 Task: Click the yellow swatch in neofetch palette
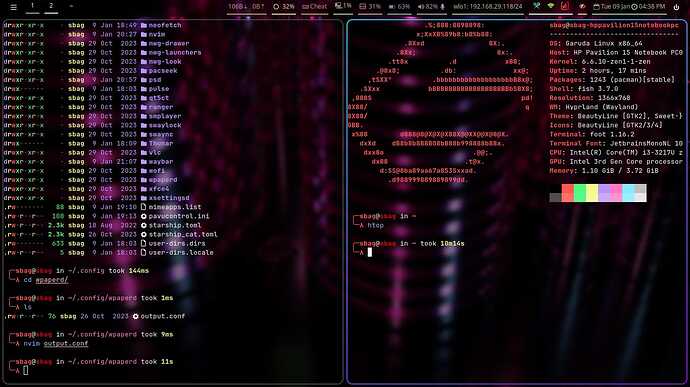(x=592, y=193)
